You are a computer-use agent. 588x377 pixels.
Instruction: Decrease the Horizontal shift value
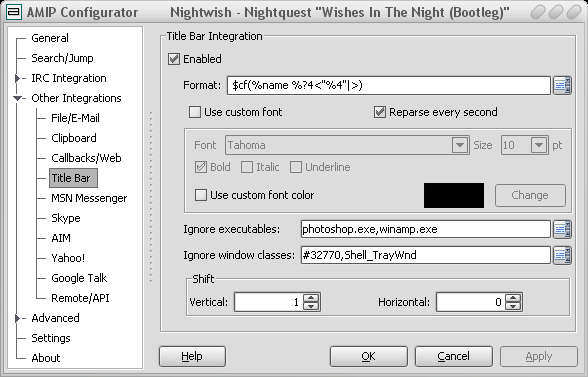click(x=513, y=306)
